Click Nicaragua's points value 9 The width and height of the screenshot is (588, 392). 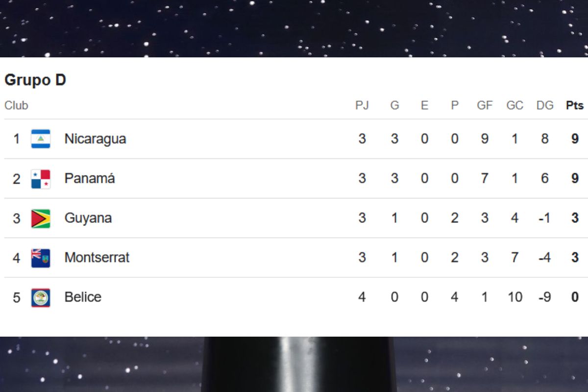(x=575, y=139)
